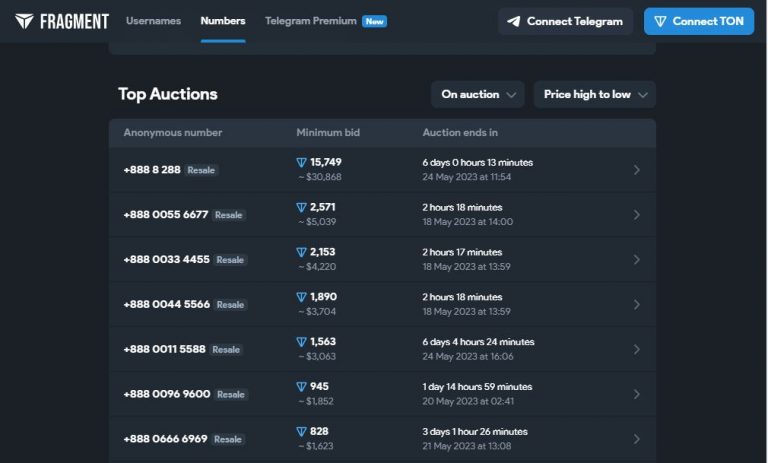This screenshot has width=768, height=463.
Task: Open the +888 0044 5566 number listing
Action: point(166,304)
